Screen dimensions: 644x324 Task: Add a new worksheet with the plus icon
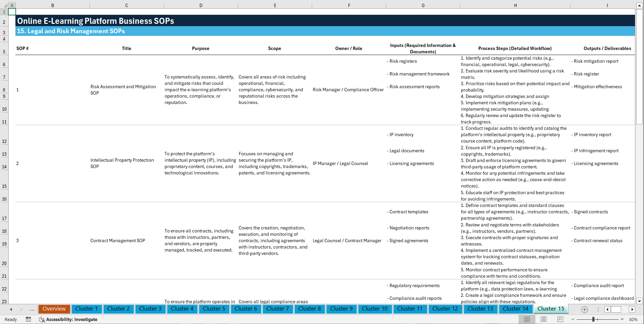[585, 309]
